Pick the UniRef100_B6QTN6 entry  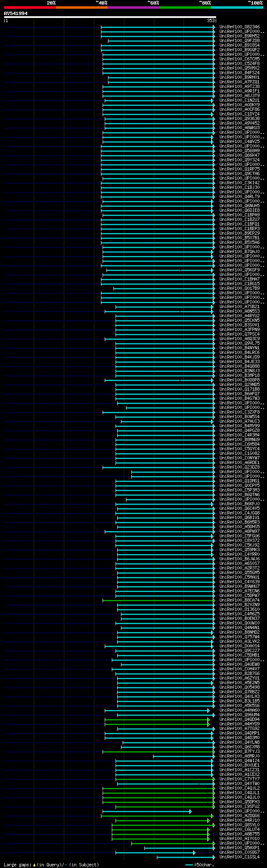pyautogui.click(x=239, y=495)
